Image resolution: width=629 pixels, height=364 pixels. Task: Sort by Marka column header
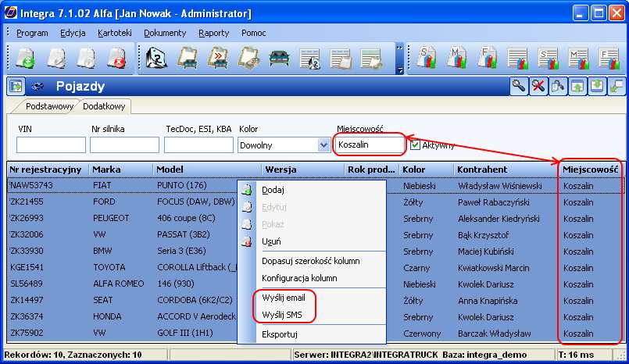(121, 170)
